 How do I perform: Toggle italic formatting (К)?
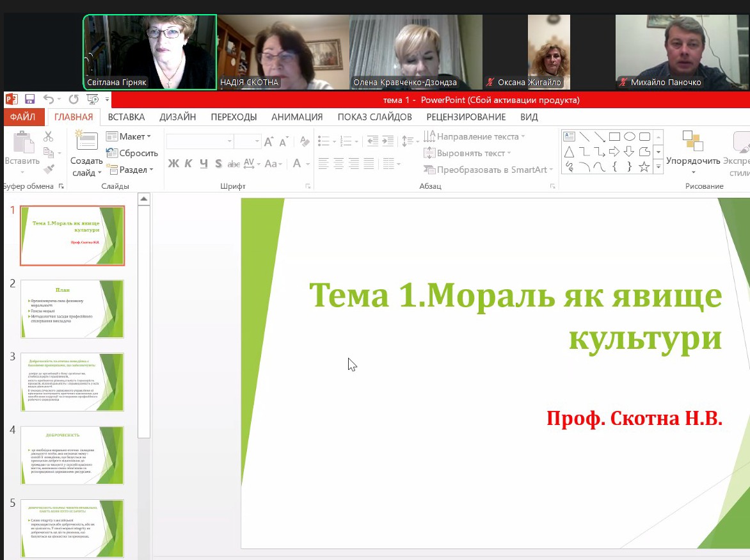pos(188,164)
